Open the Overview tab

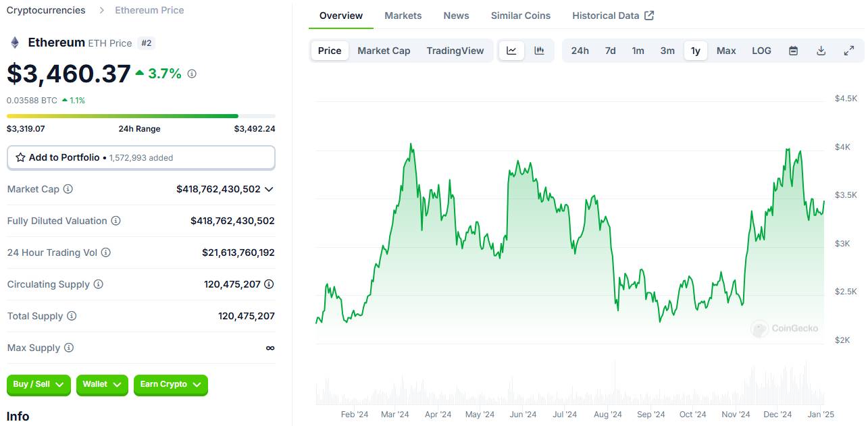point(341,16)
